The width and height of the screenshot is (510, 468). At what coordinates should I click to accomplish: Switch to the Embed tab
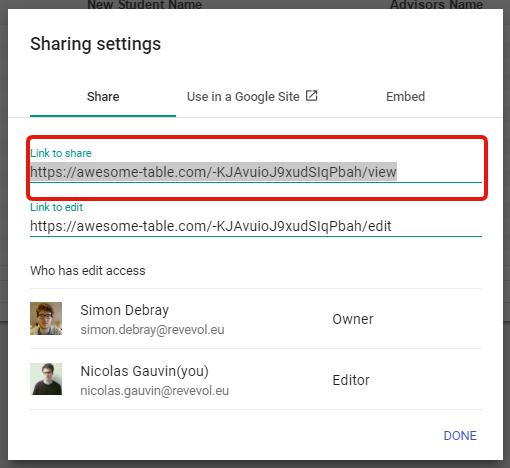point(405,97)
